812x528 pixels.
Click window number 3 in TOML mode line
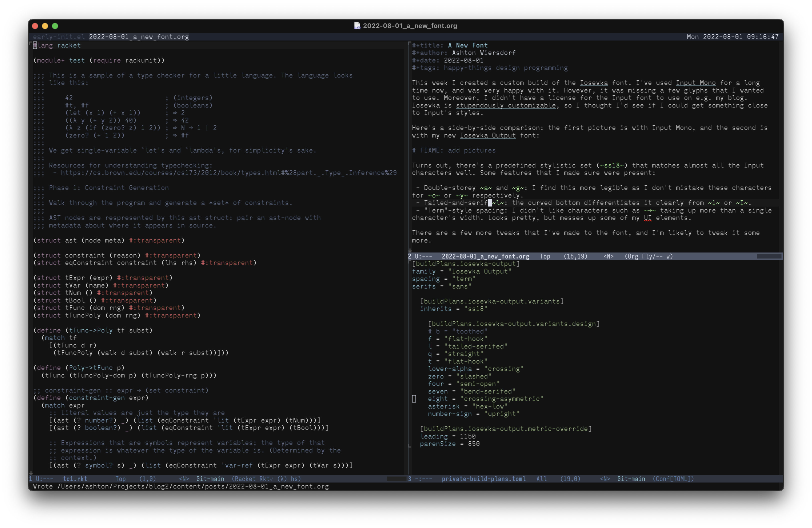pos(409,479)
